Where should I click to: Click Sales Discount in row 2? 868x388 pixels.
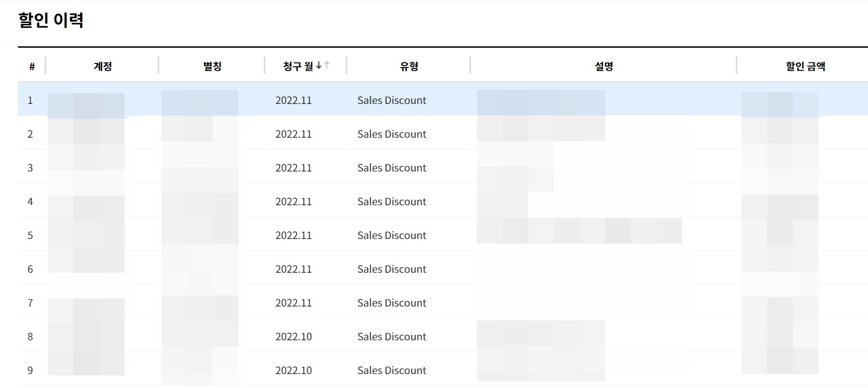click(391, 134)
